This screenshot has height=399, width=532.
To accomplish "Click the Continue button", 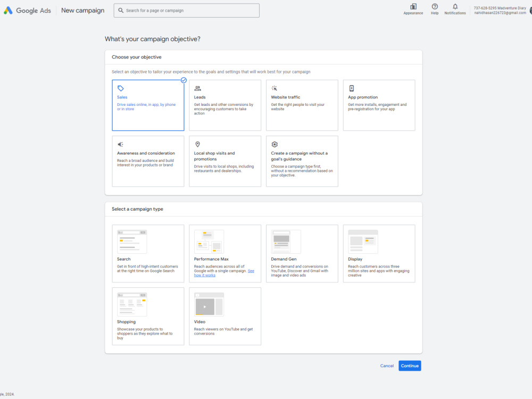I will coord(410,366).
